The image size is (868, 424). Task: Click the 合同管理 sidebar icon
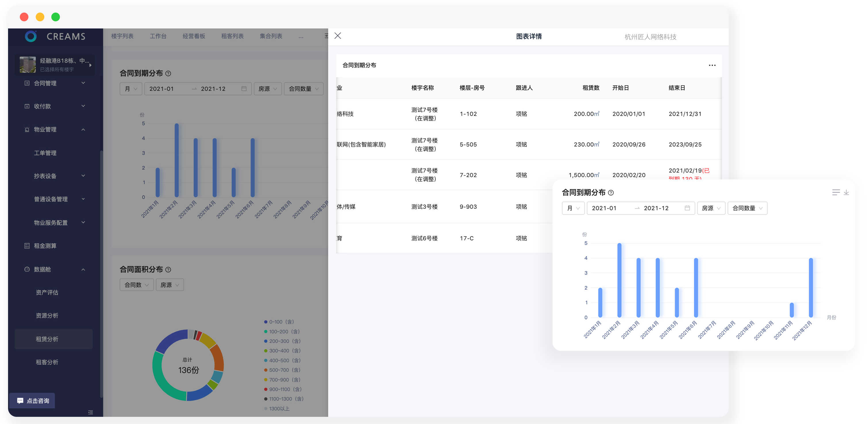click(x=27, y=83)
